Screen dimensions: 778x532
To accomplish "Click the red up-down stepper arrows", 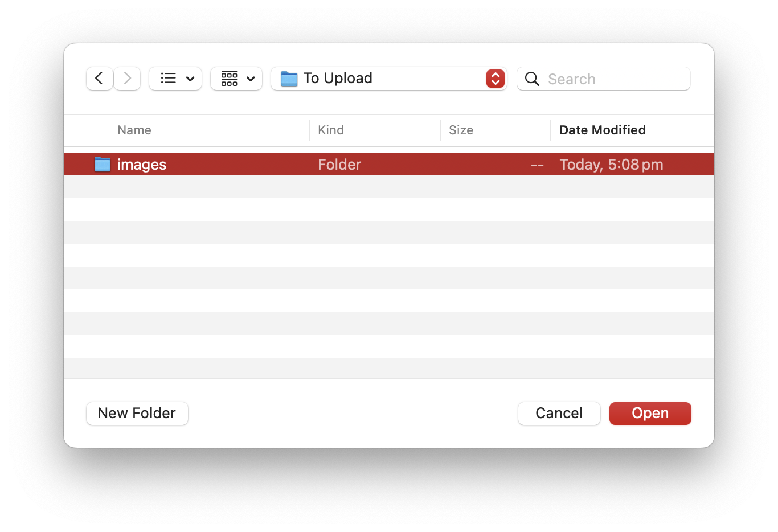I will (x=496, y=79).
